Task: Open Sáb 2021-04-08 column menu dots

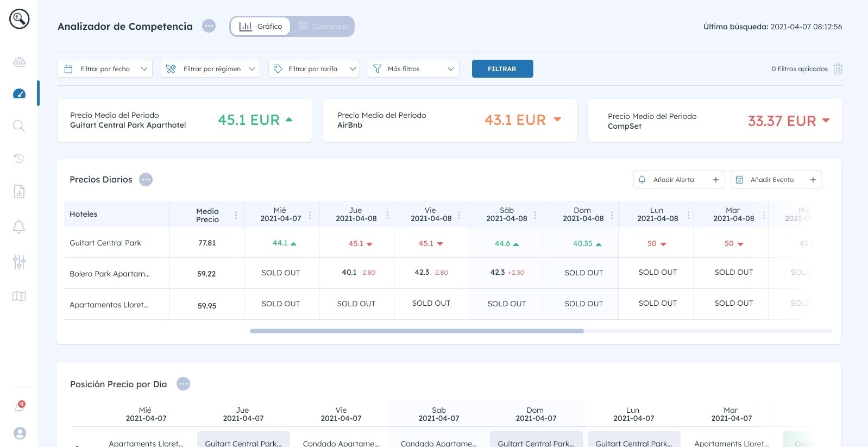Action: pos(535,215)
